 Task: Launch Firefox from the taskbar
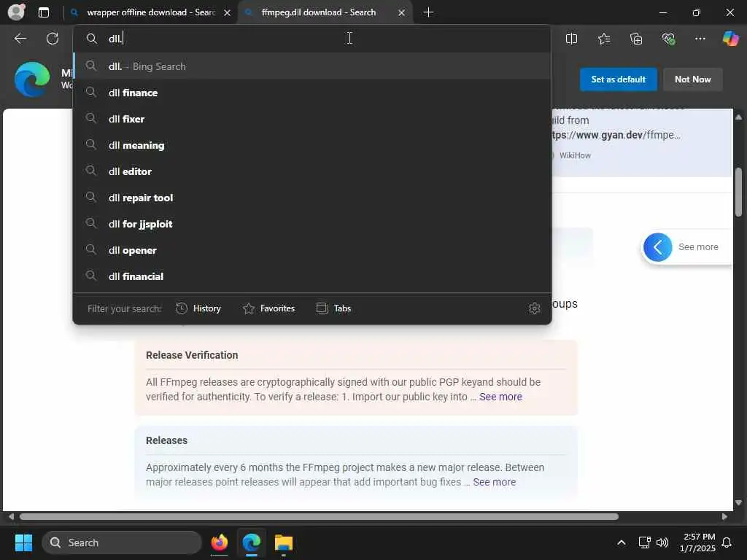click(219, 542)
